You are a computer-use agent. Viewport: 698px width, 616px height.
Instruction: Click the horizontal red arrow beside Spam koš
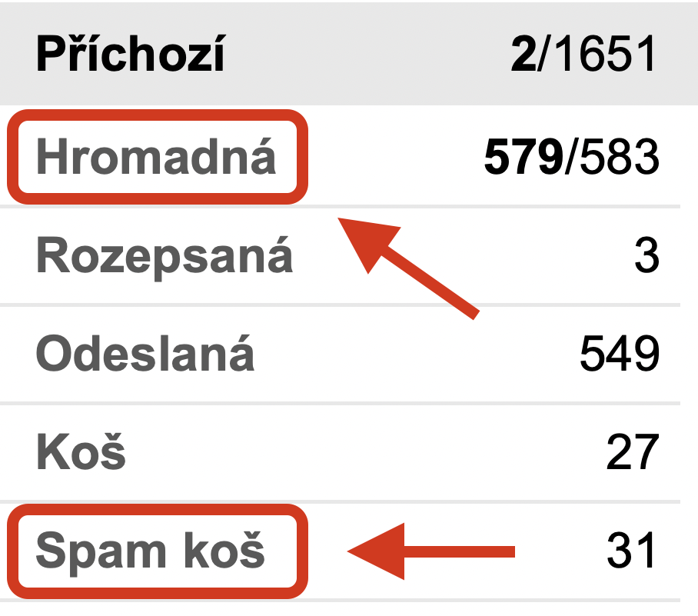[x=430, y=551]
